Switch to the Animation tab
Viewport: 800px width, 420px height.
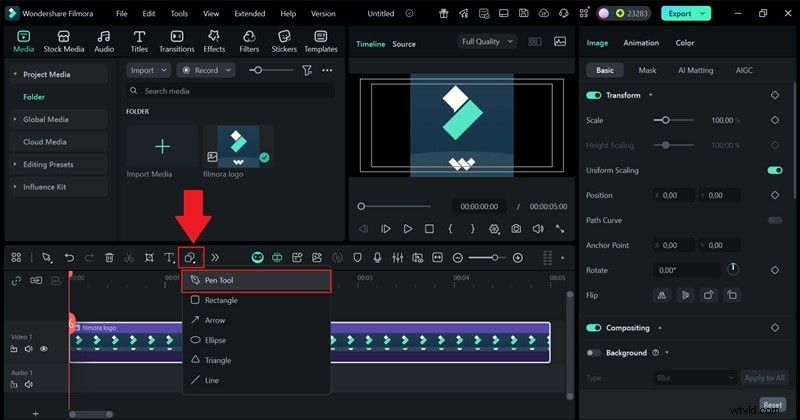pos(641,43)
